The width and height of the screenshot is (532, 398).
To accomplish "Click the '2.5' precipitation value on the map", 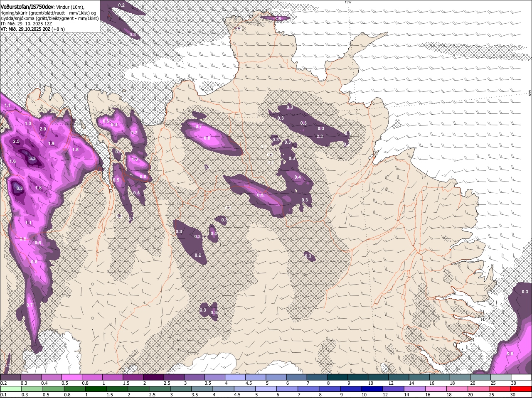I will click(x=16, y=142).
